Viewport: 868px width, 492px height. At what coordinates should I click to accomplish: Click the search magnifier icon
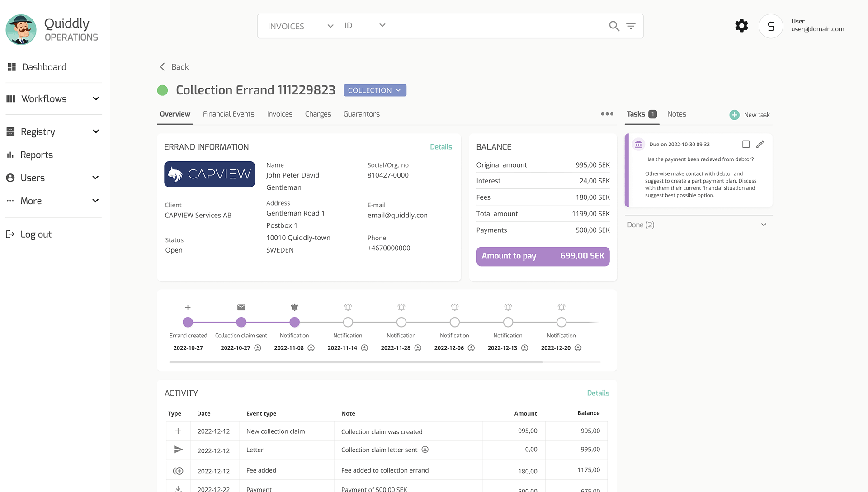pos(613,26)
